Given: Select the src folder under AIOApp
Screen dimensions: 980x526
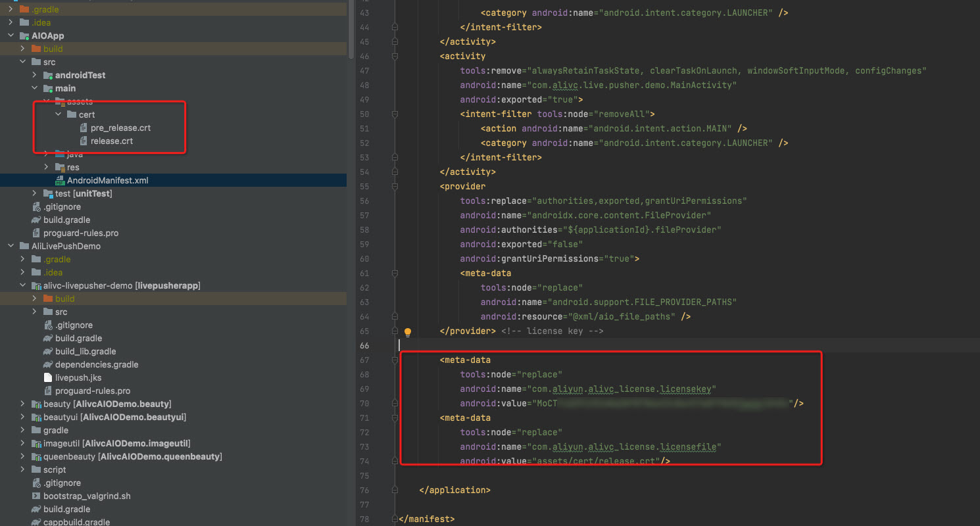Looking at the screenshot, I should coord(174,62).
